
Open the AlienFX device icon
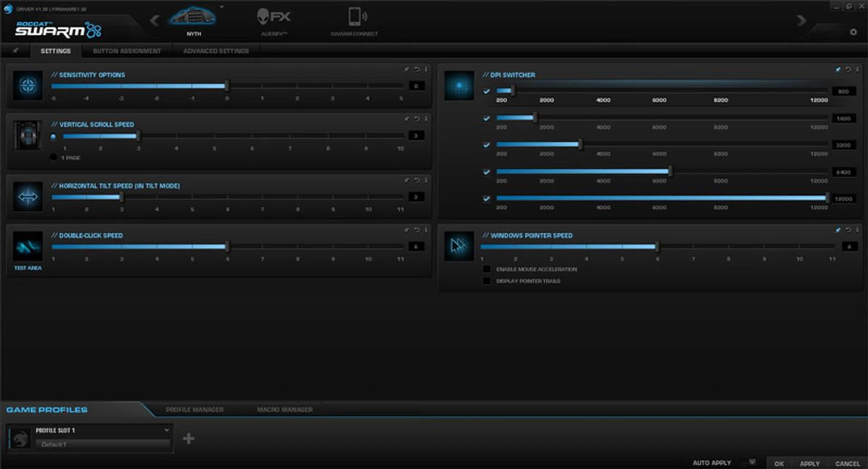pos(274,18)
